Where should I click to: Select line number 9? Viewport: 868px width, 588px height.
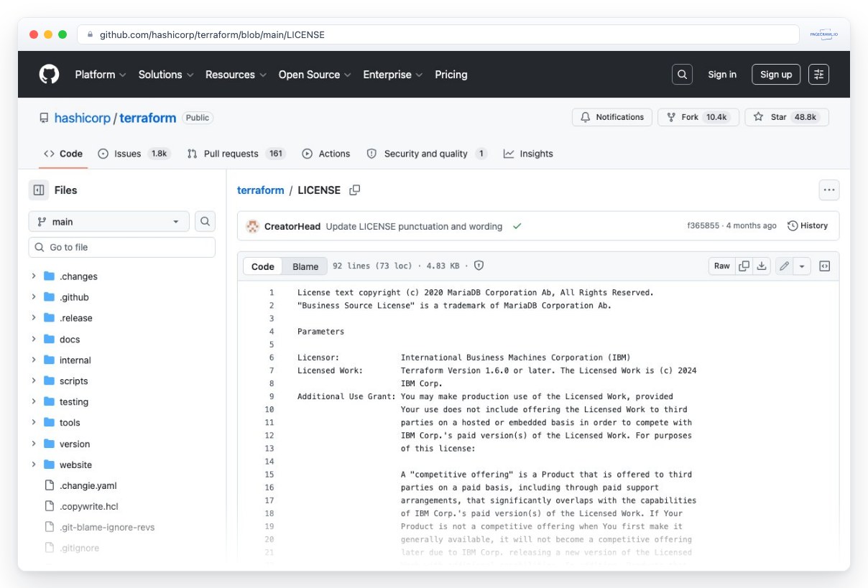coord(272,396)
